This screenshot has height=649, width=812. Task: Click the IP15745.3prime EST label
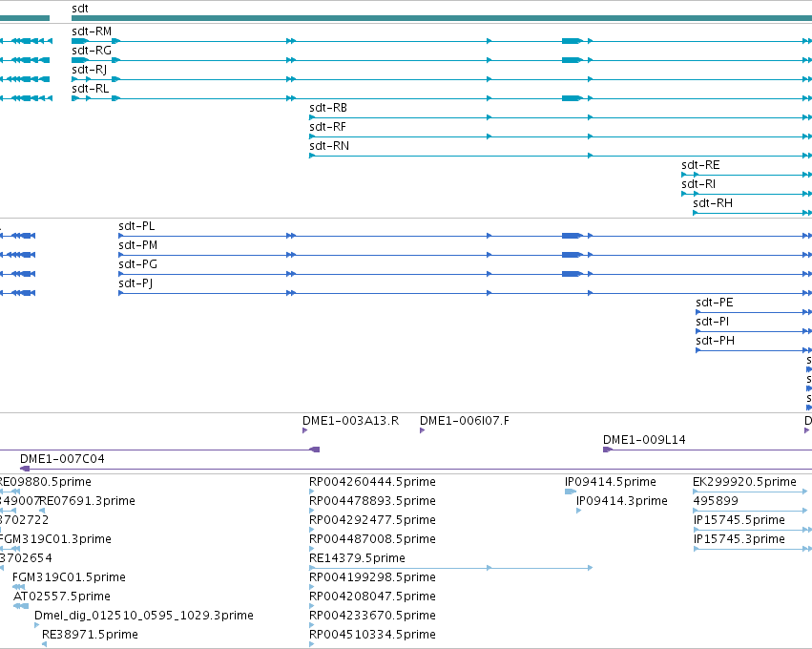click(x=739, y=539)
